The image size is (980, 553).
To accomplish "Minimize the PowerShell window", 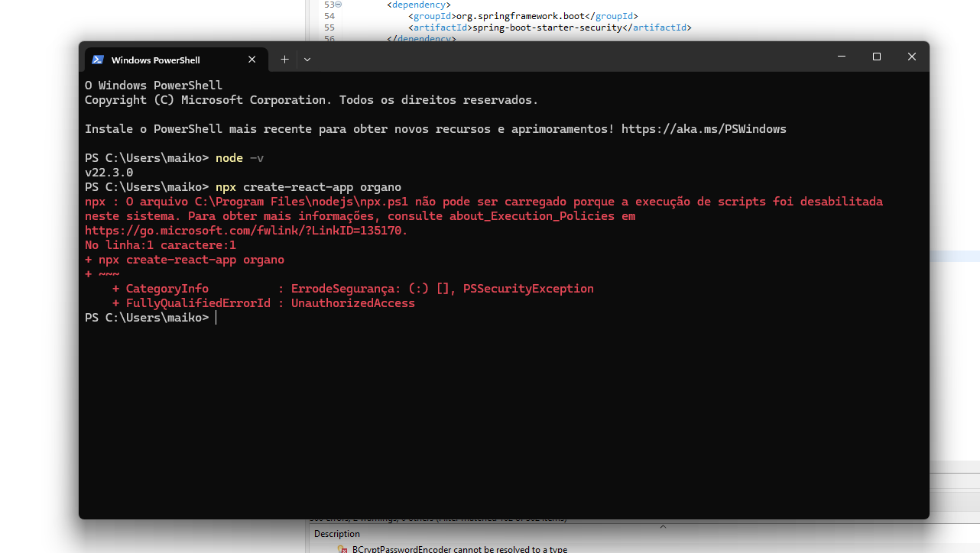I will pyautogui.click(x=842, y=57).
